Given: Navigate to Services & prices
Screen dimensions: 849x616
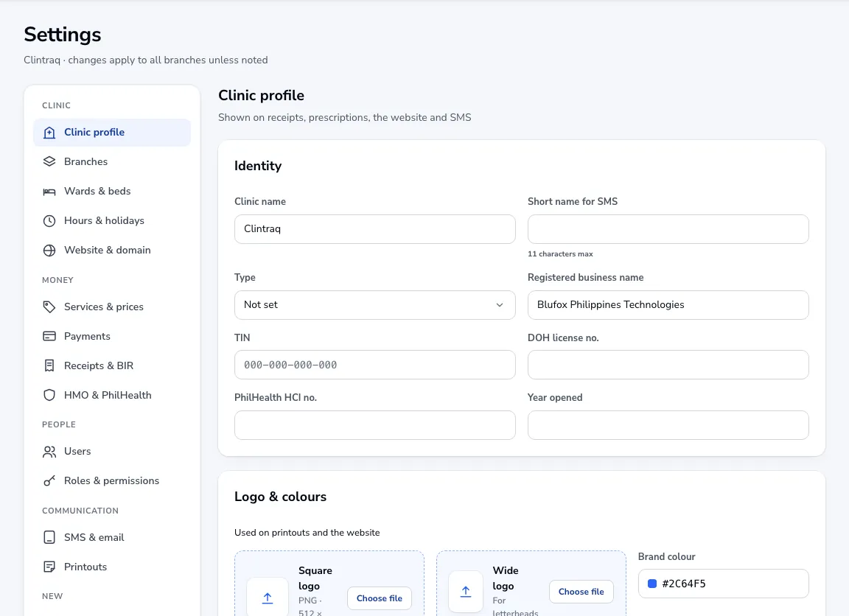Looking at the screenshot, I should pyautogui.click(x=112, y=307).
